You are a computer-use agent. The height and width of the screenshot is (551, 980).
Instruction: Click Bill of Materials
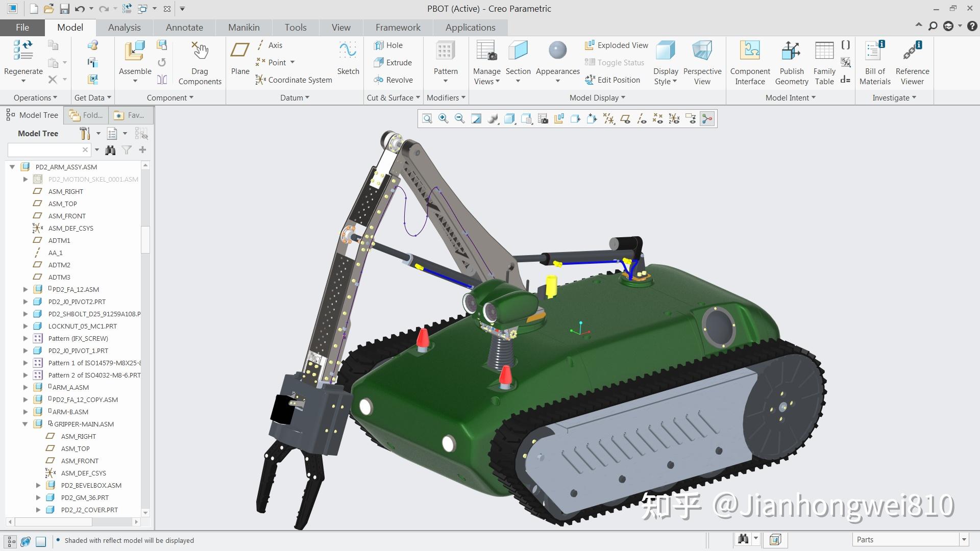pos(874,61)
